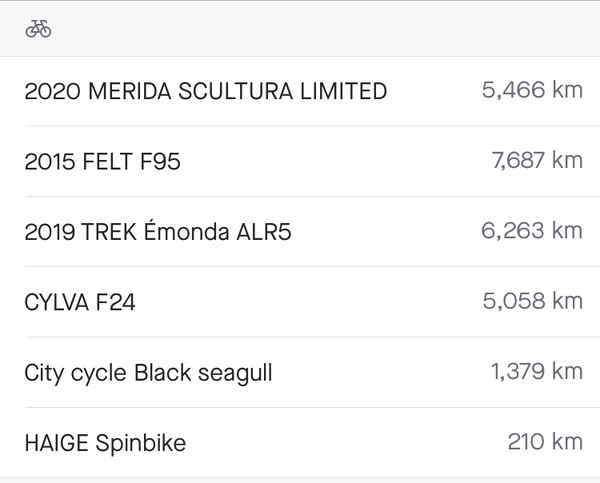This screenshot has width=600, height=483.
Task: Click the word Émonda in the list
Action: click(x=188, y=232)
